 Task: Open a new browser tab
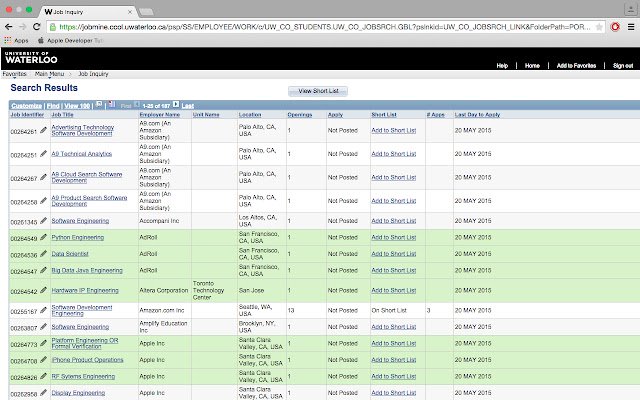[x=146, y=12]
